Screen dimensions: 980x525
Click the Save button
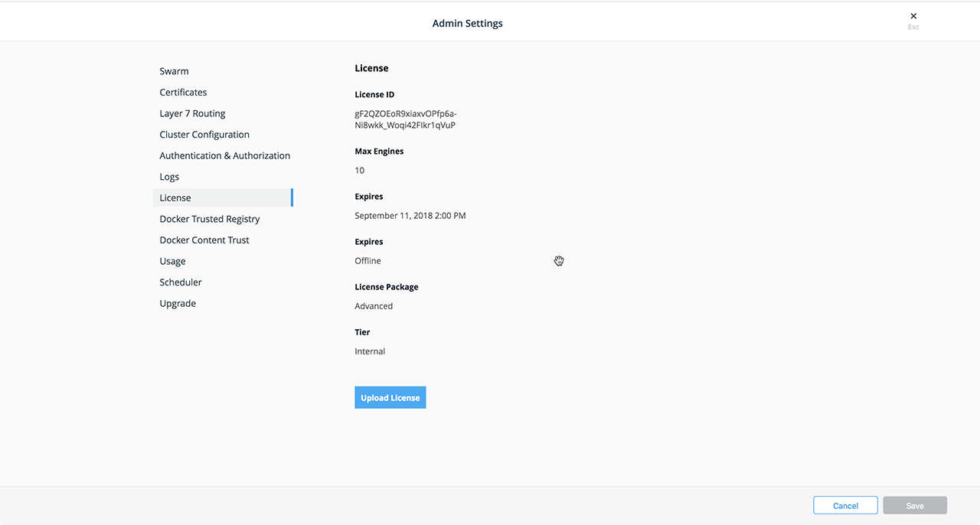914,506
